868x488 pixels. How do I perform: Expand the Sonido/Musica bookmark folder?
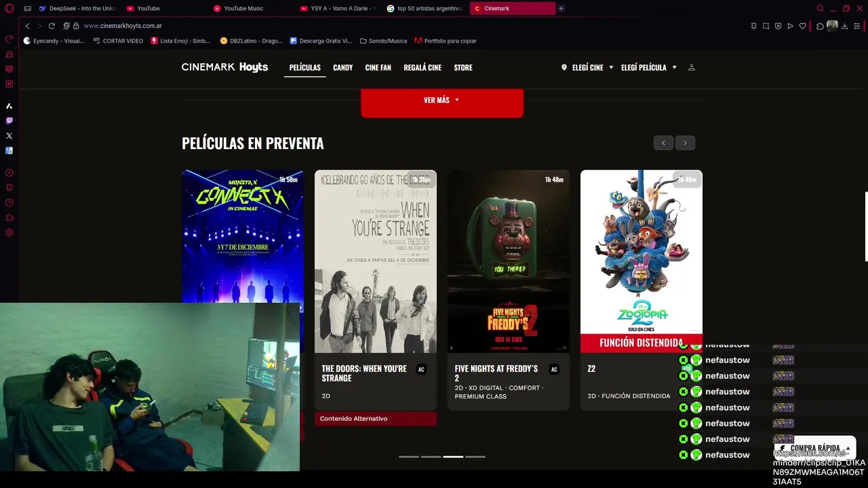pyautogui.click(x=383, y=41)
